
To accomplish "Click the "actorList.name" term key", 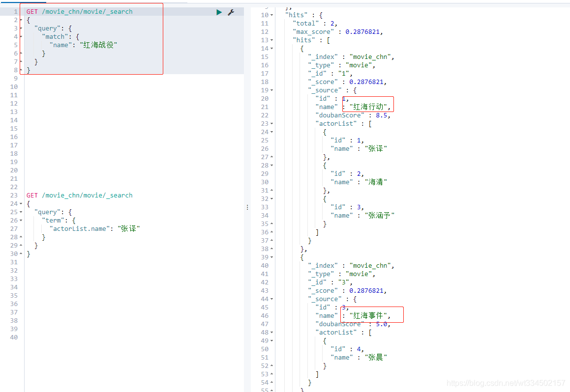I will tap(80, 229).
